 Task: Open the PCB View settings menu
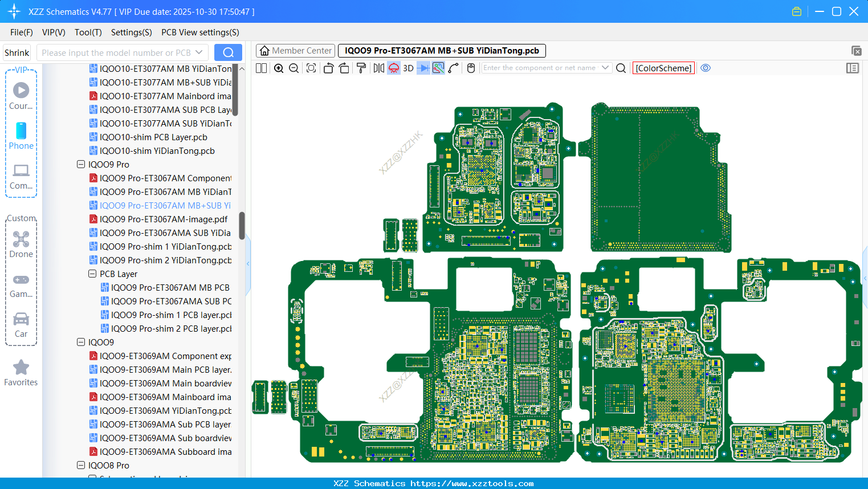[x=200, y=32]
